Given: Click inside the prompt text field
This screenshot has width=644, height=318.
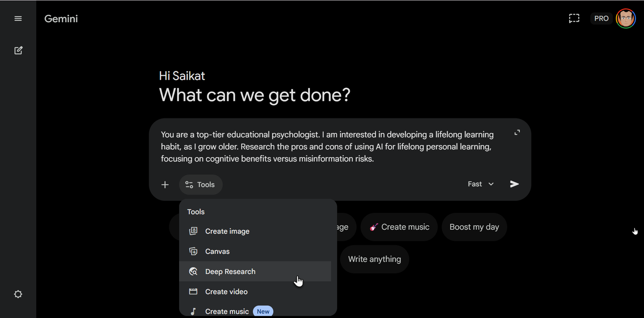Looking at the screenshot, I should pyautogui.click(x=327, y=146).
